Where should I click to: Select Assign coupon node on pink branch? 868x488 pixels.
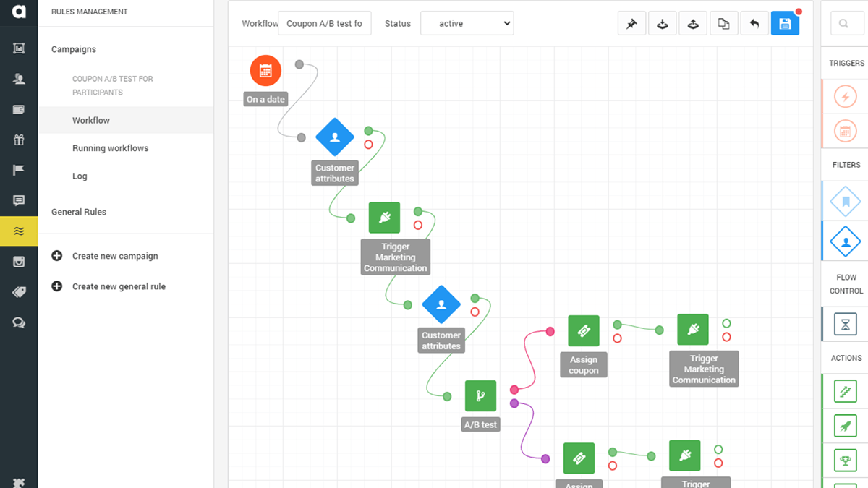point(583,330)
